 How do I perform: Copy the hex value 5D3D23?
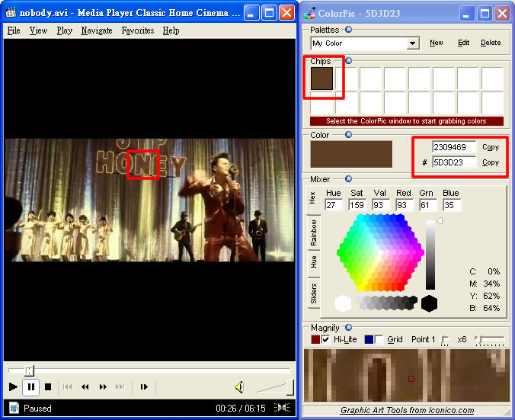coord(491,162)
